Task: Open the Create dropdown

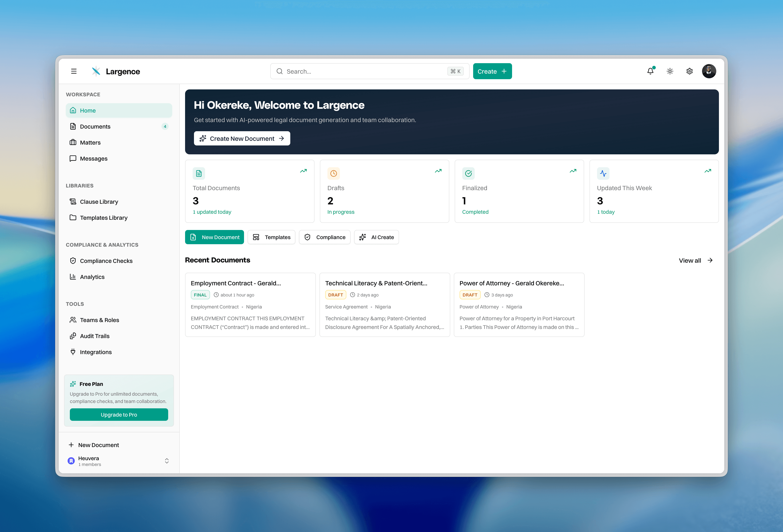Action: (x=492, y=71)
